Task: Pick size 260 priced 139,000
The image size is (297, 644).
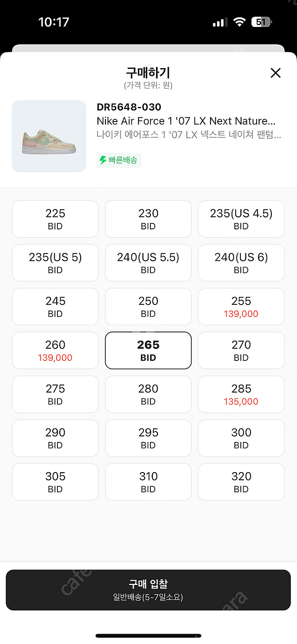Action: click(55, 351)
